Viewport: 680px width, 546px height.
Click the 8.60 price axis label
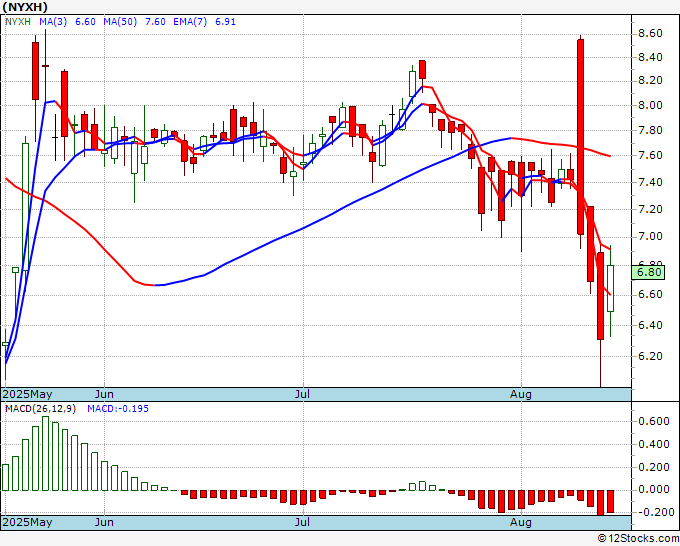click(x=650, y=33)
